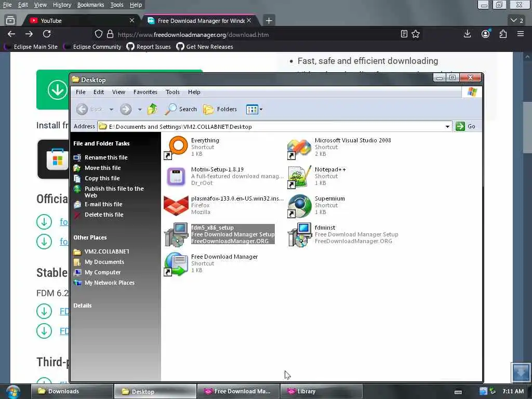Open Search in Explorer toolbar
Viewport: 532px width, 399px height.
tap(181, 109)
